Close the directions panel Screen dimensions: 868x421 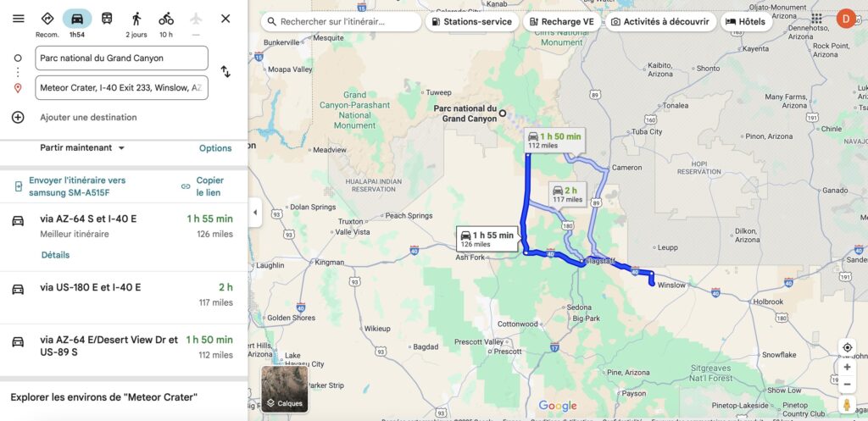[x=225, y=19]
